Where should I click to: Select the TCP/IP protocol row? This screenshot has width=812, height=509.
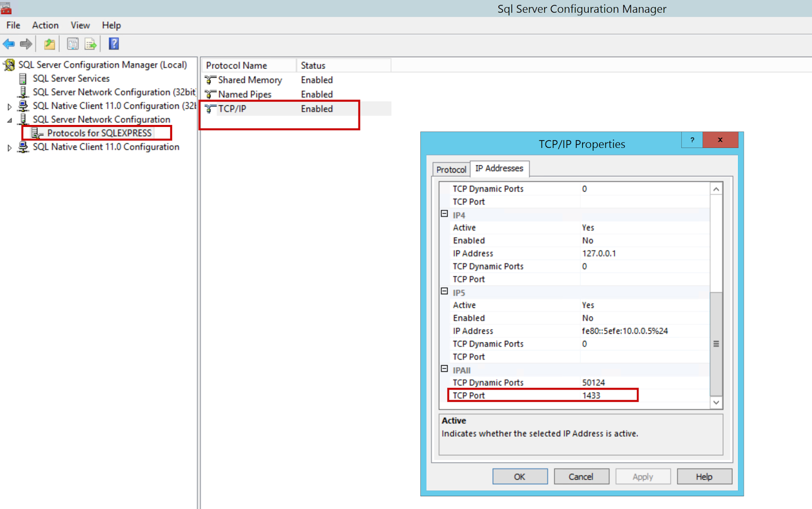coord(297,109)
